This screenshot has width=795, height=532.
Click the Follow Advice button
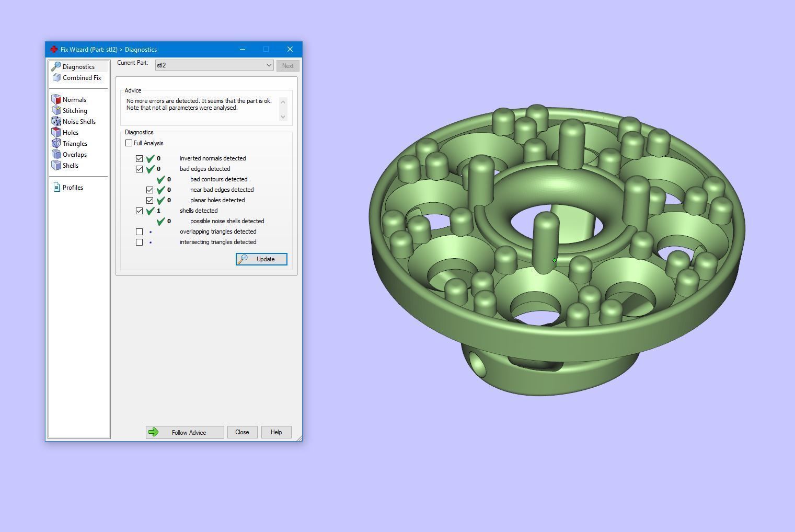[185, 432]
